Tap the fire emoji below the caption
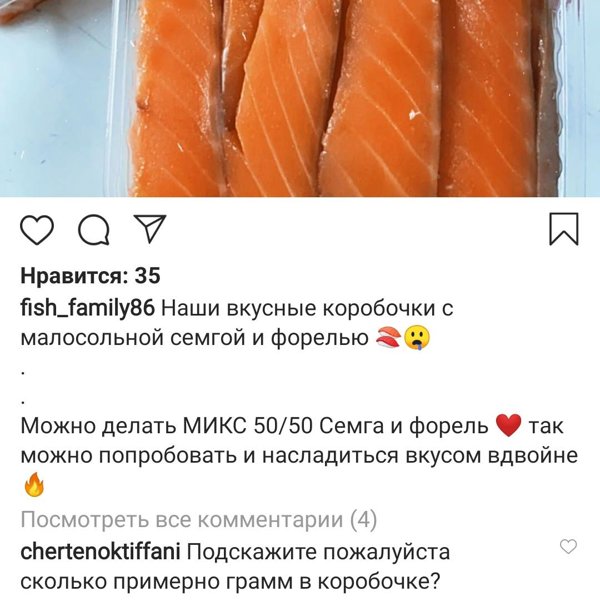The image size is (600, 600). (34, 484)
